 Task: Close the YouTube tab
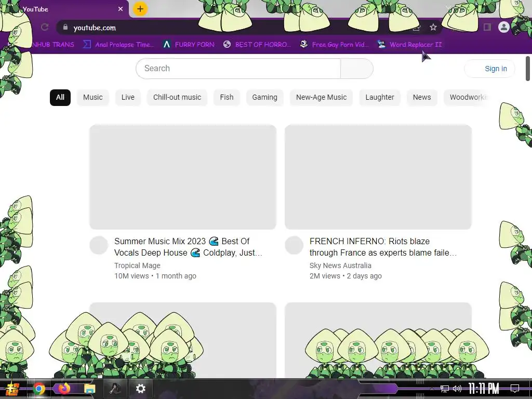pyautogui.click(x=121, y=9)
